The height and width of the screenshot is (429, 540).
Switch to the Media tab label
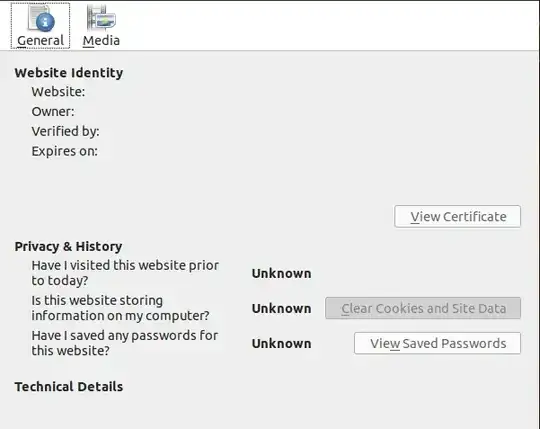(101, 41)
